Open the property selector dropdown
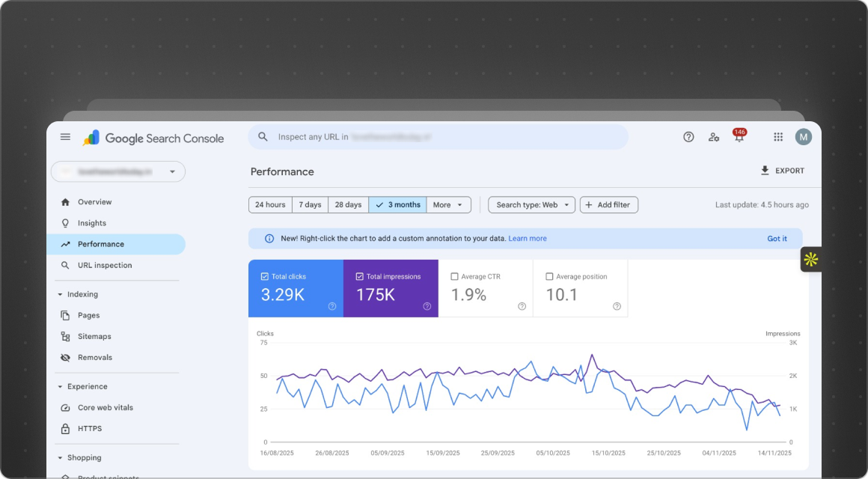This screenshot has width=868, height=479. pos(118,171)
